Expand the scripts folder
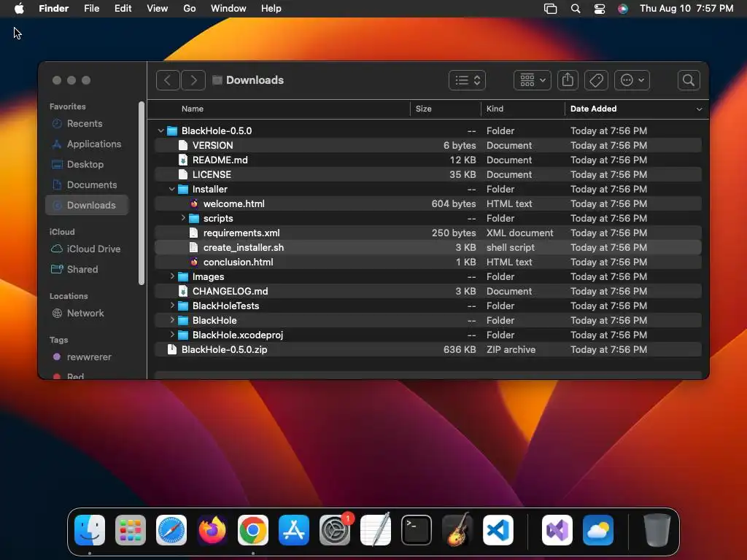 click(x=183, y=218)
